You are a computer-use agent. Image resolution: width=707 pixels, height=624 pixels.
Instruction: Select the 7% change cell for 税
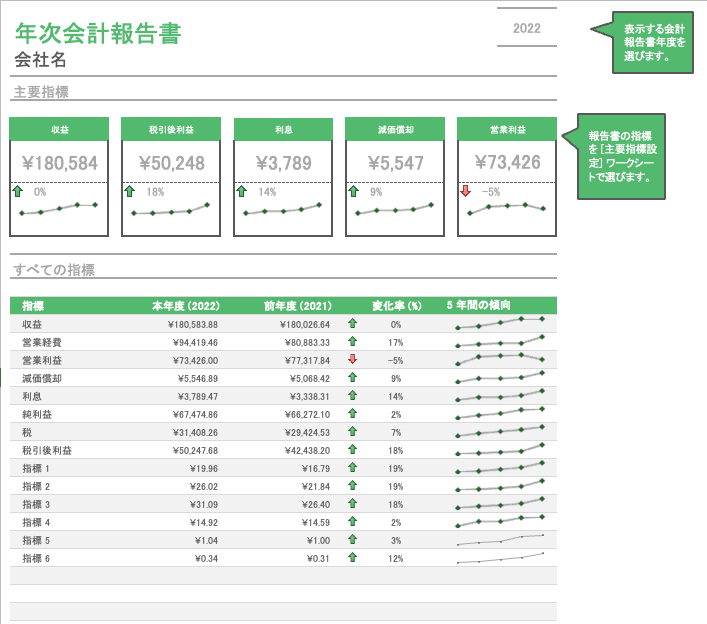coord(396,433)
